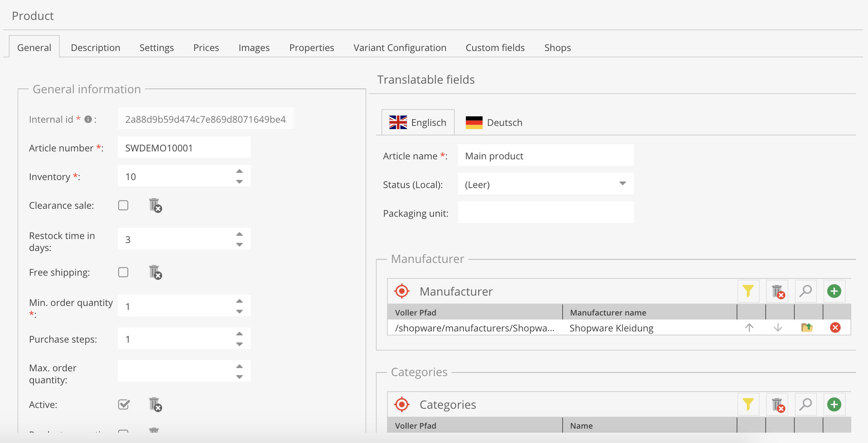Image resolution: width=868 pixels, height=443 pixels.
Task: Decrease Restock time with the down arrow
Action: 239,245
